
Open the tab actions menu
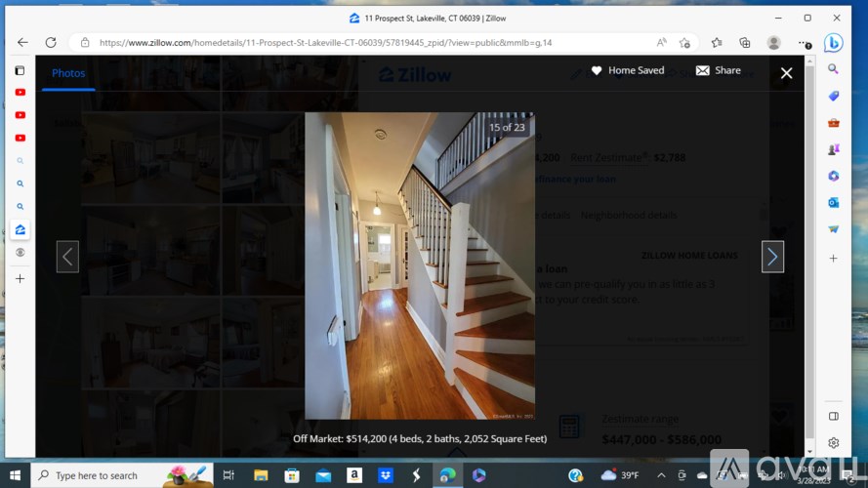(x=20, y=70)
